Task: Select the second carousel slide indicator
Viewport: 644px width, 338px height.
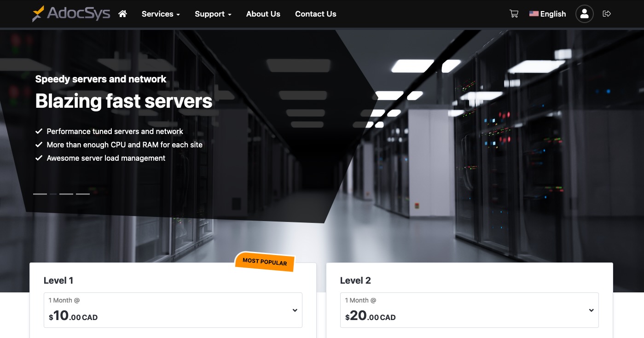Action: (x=53, y=194)
